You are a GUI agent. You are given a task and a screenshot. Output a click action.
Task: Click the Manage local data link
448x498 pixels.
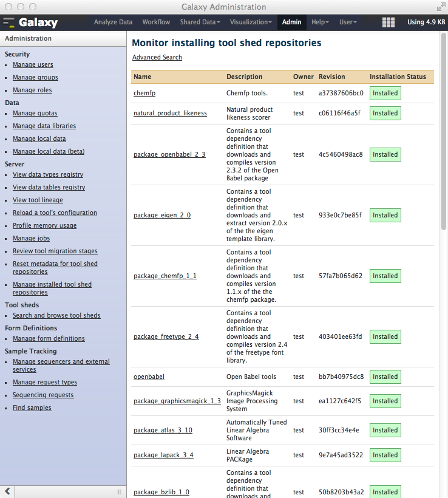coord(39,138)
